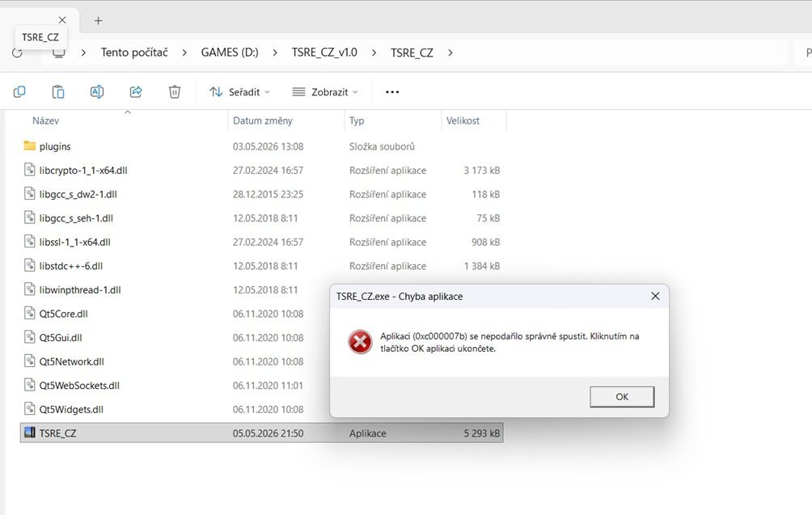812x515 pixels.
Task: Select the libcrypto-1_1-x64.dll file icon
Action: point(29,169)
